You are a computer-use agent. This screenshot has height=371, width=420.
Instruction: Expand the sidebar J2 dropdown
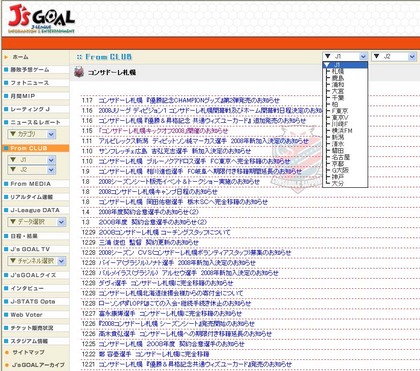[x=32, y=170]
